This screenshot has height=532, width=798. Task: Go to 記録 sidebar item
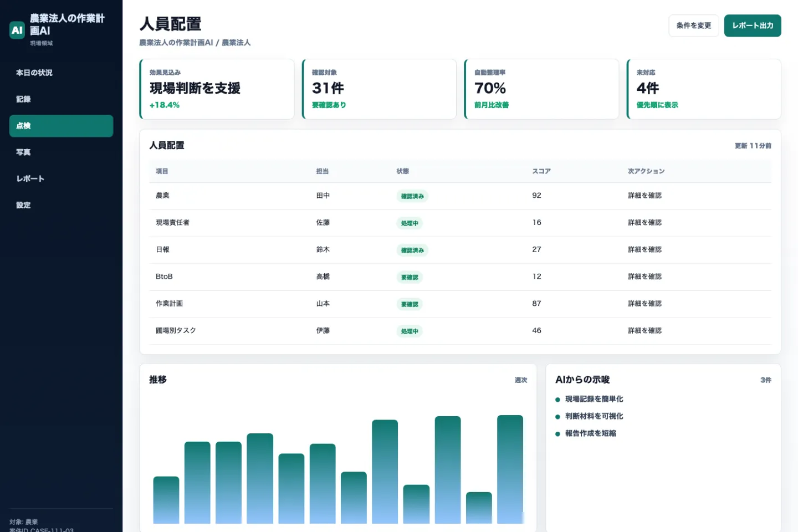click(x=61, y=99)
